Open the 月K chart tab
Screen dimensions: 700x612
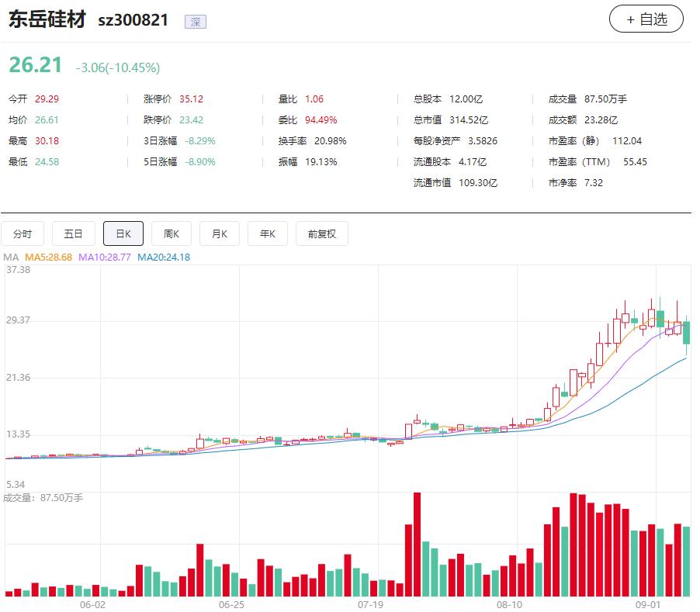pos(220,233)
